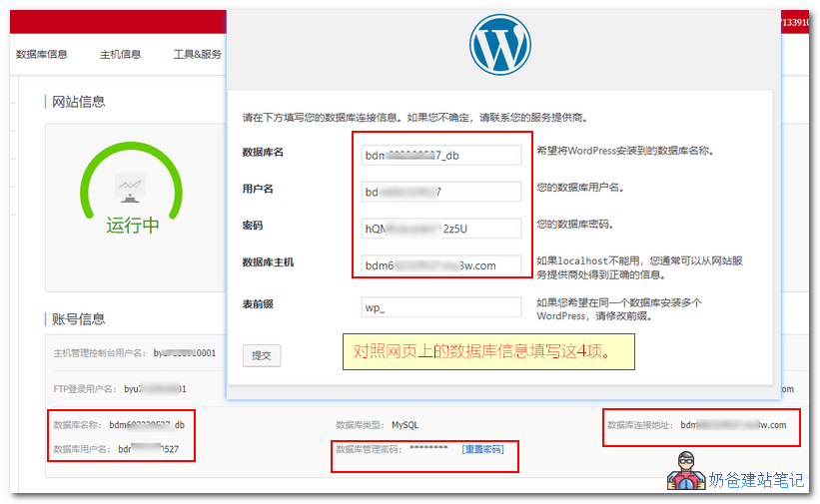This screenshot has width=820, height=504.
Task: Click the 账号信息 section heading
Action: pos(79,319)
